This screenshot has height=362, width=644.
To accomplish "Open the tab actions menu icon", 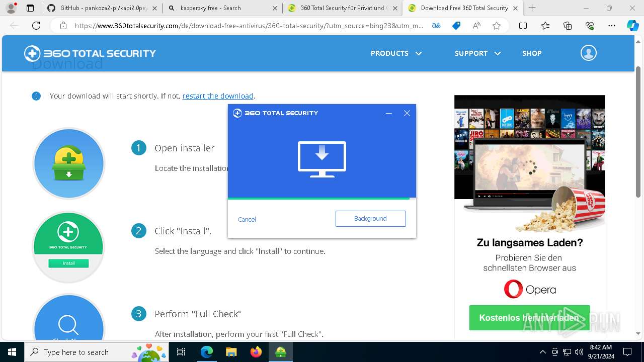I will click(30, 8).
